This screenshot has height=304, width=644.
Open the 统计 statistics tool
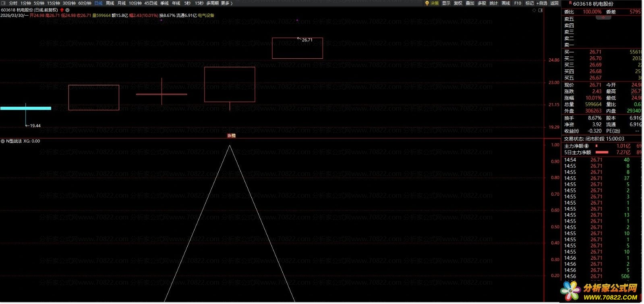click(x=494, y=3)
